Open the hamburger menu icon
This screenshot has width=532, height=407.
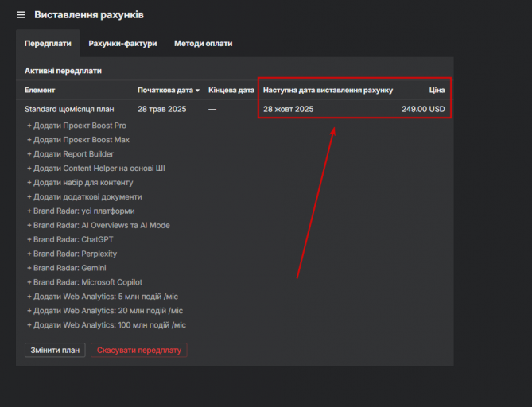[21, 15]
